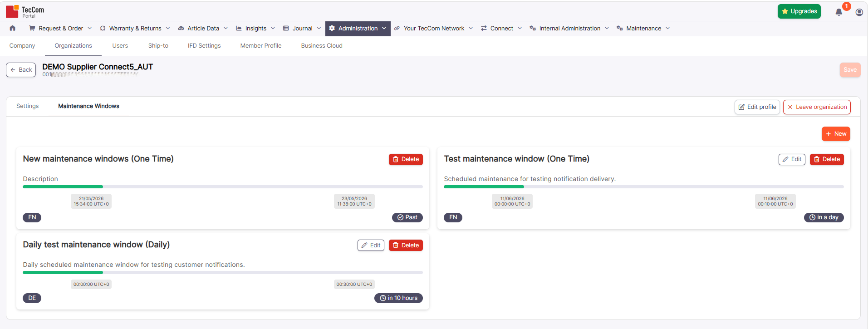Click the Administration gear icon
This screenshot has width=868, height=329.
coord(332,28)
